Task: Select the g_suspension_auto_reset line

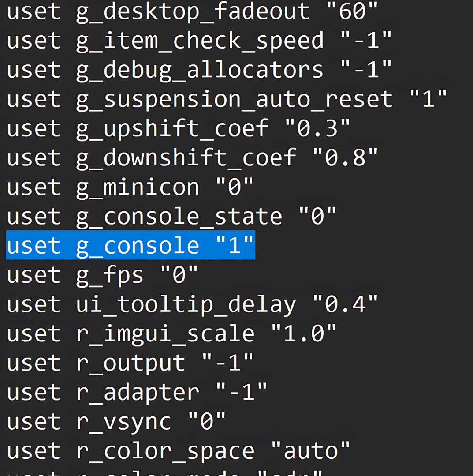Action: click(227, 100)
